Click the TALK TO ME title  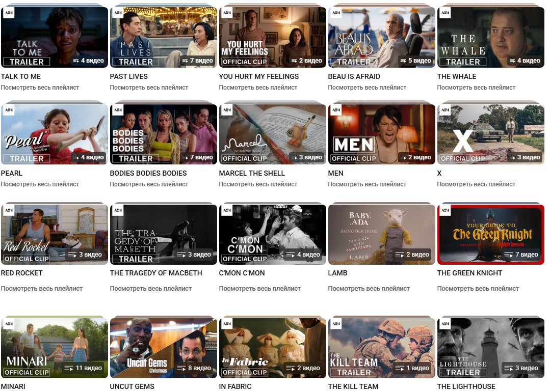point(21,76)
